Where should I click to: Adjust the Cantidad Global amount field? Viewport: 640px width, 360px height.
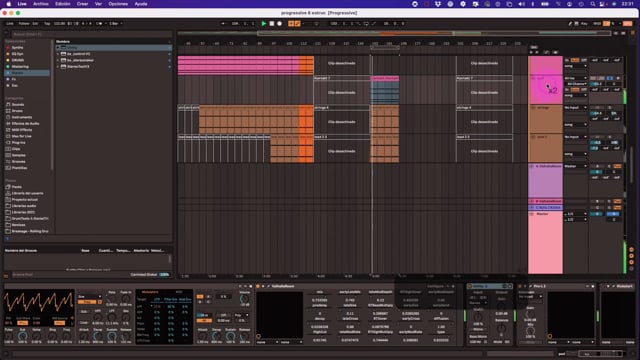pos(164,275)
